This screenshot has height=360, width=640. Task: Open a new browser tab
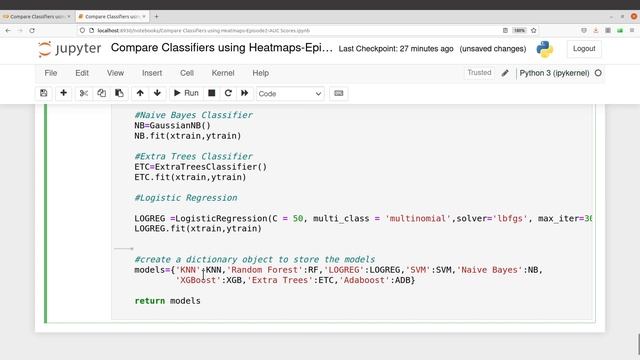point(156,17)
